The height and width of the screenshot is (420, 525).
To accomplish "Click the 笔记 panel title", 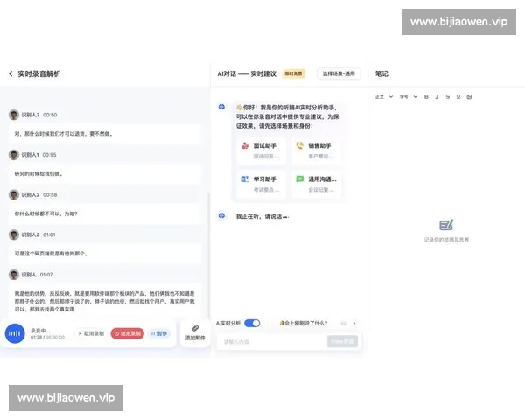I will [x=381, y=73].
